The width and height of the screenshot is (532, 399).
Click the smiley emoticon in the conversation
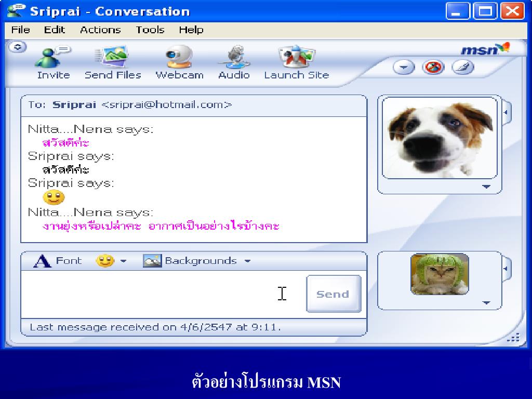pyautogui.click(x=54, y=197)
